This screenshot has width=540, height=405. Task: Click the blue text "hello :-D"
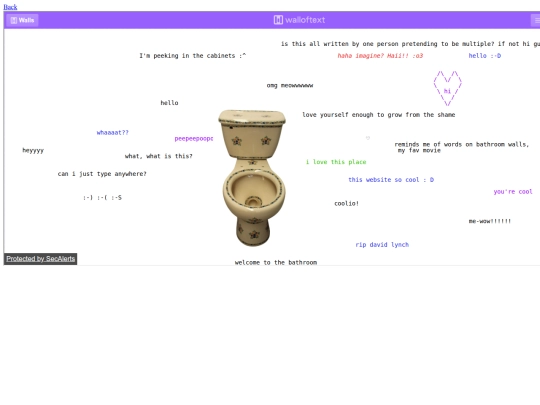[485, 55]
